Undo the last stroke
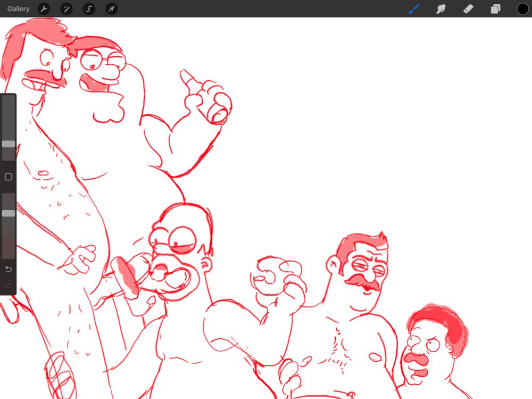The image size is (532, 399). [x=9, y=269]
